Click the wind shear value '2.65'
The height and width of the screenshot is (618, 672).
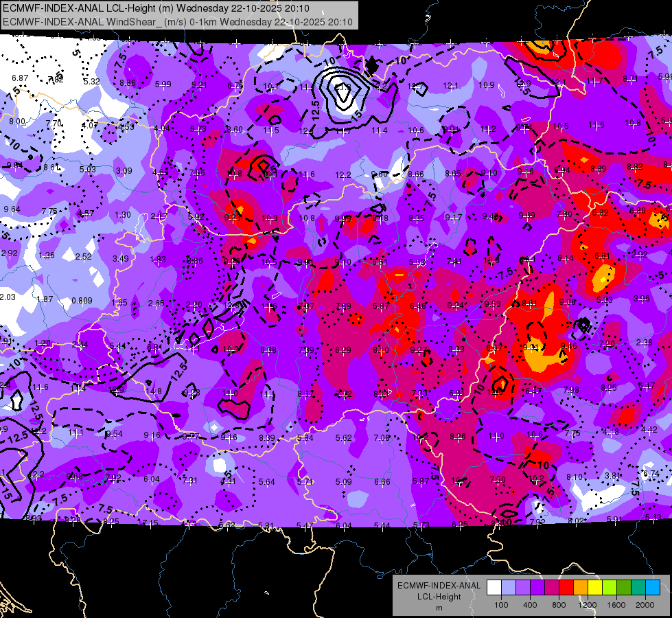click(156, 304)
